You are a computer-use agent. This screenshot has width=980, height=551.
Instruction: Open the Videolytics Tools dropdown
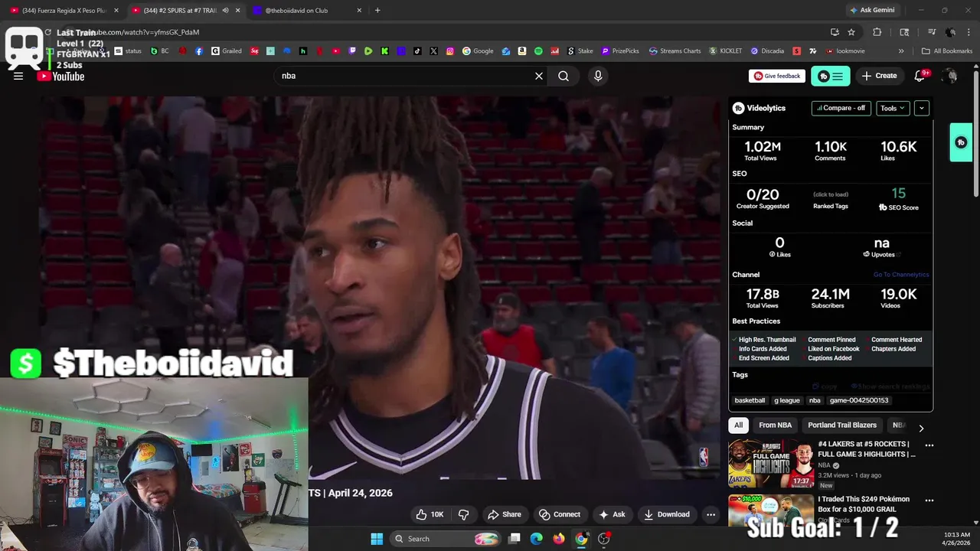pos(893,108)
